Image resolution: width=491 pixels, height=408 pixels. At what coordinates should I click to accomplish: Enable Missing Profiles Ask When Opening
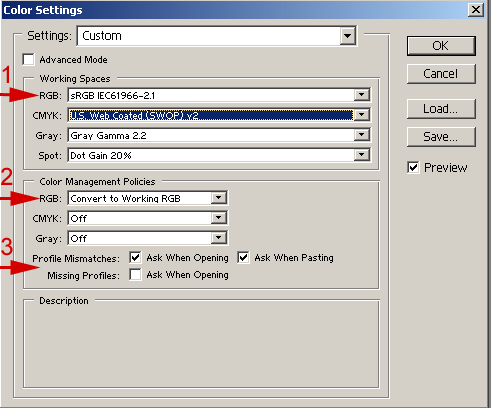pos(135,275)
